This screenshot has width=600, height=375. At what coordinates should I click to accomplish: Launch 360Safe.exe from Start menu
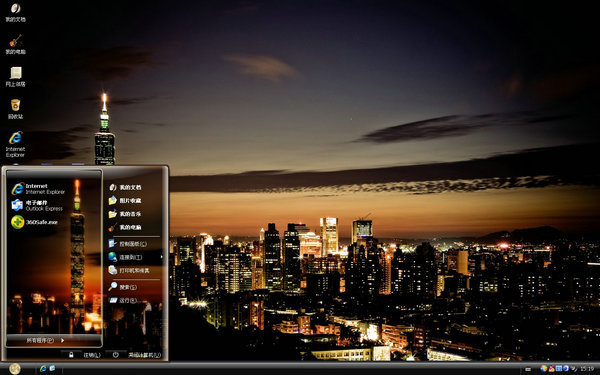[34, 222]
